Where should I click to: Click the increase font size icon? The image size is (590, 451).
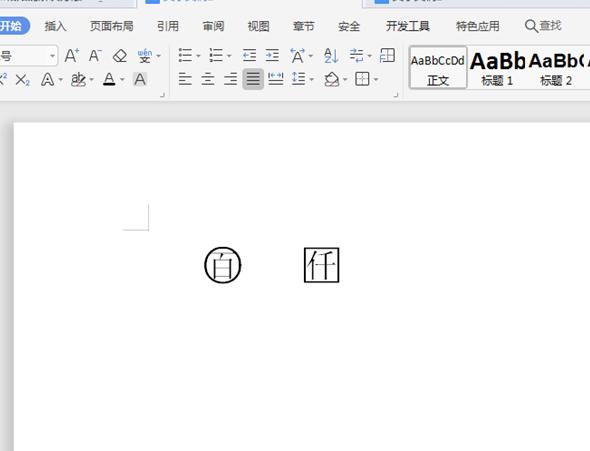point(71,56)
